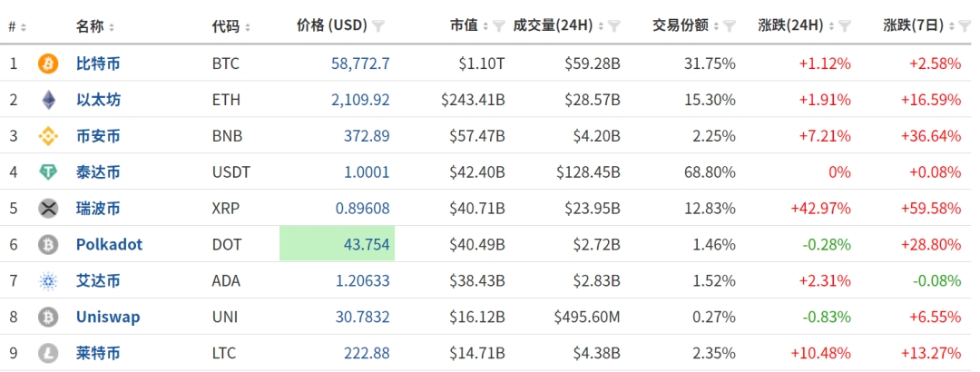Image resolution: width=980 pixels, height=372 pixels.
Task: Click the Litecoin logo icon
Action: tap(48, 353)
